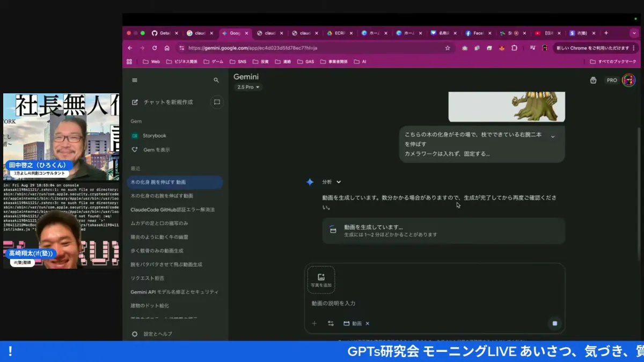Open chat 建物のドット絵化
Viewport: 644px width, 362px height.
(175, 306)
